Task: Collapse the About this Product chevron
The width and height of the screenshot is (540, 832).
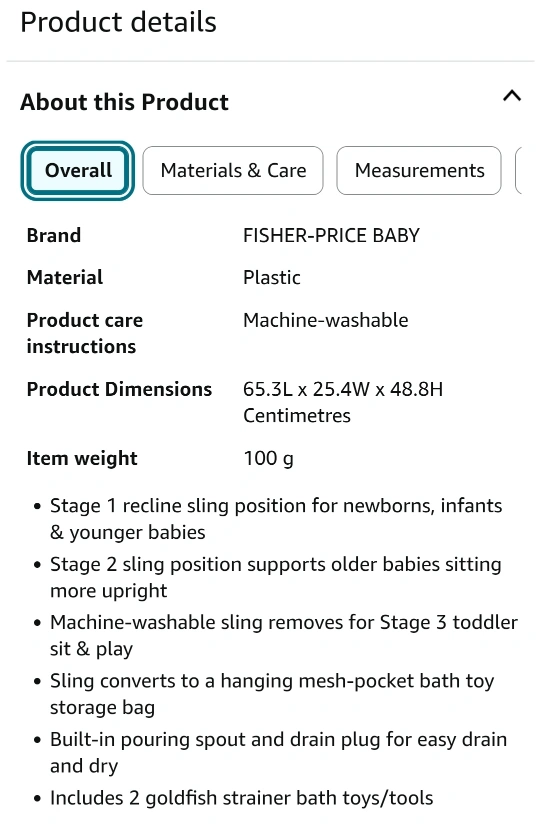Action: [x=512, y=97]
